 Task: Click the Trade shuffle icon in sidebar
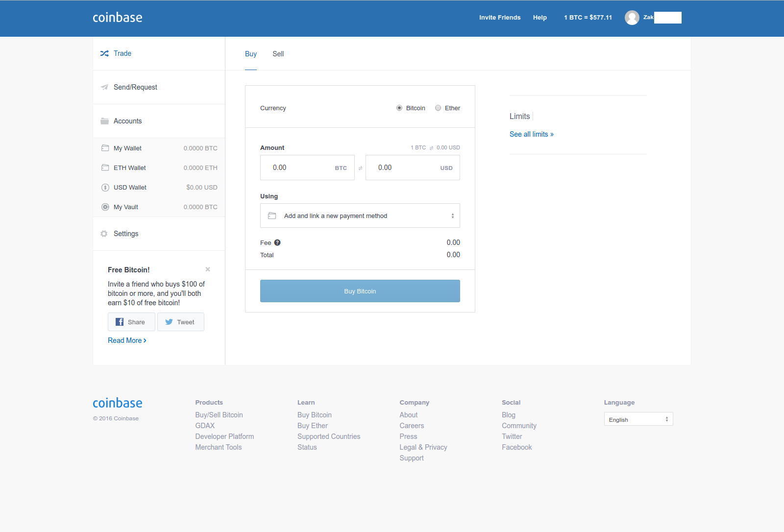tap(104, 53)
